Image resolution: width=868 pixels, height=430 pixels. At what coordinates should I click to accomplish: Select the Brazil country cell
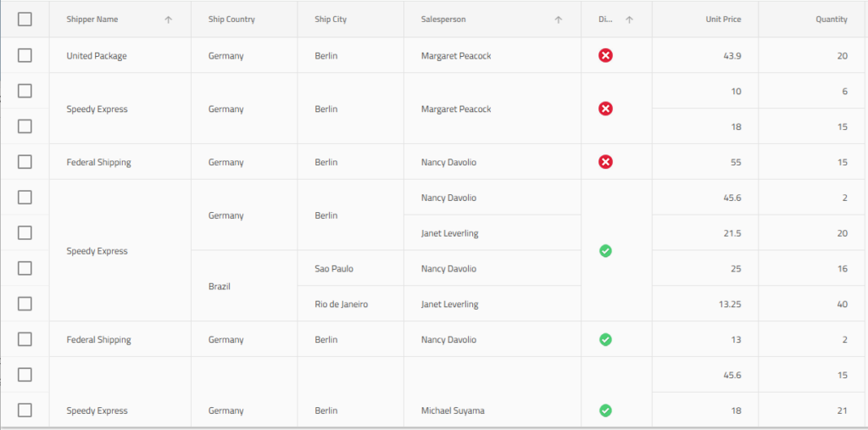(x=220, y=287)
